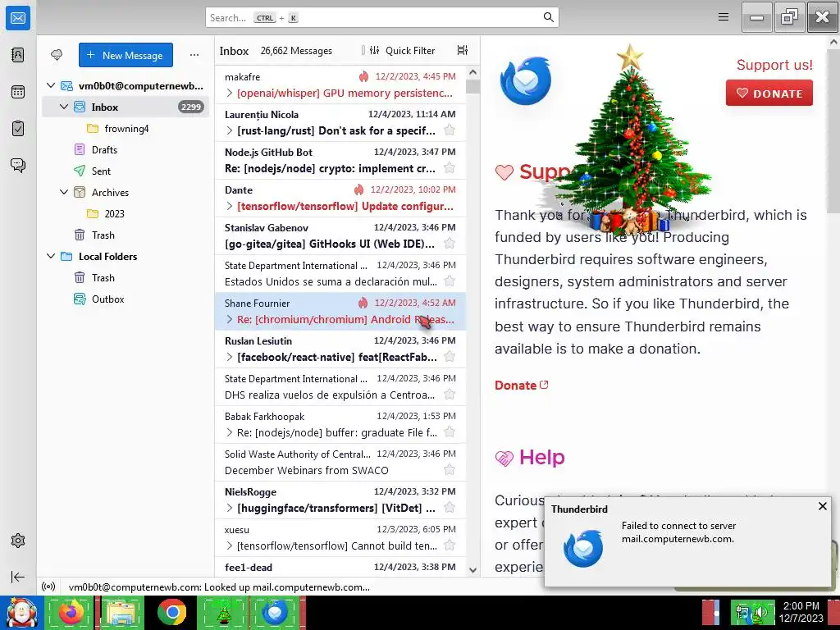This screenshot has width=840, height=630.
Task: Click the search magnifier icon
Action: [x=548, y=17]
